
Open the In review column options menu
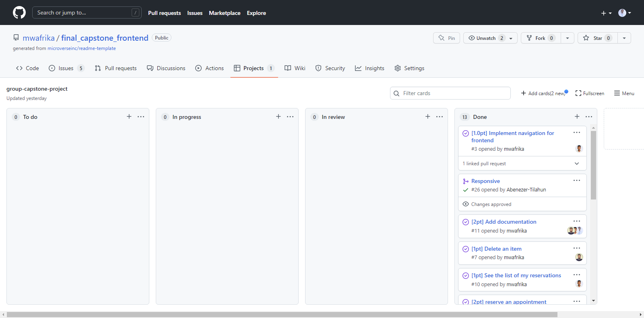tap(440, 116)
